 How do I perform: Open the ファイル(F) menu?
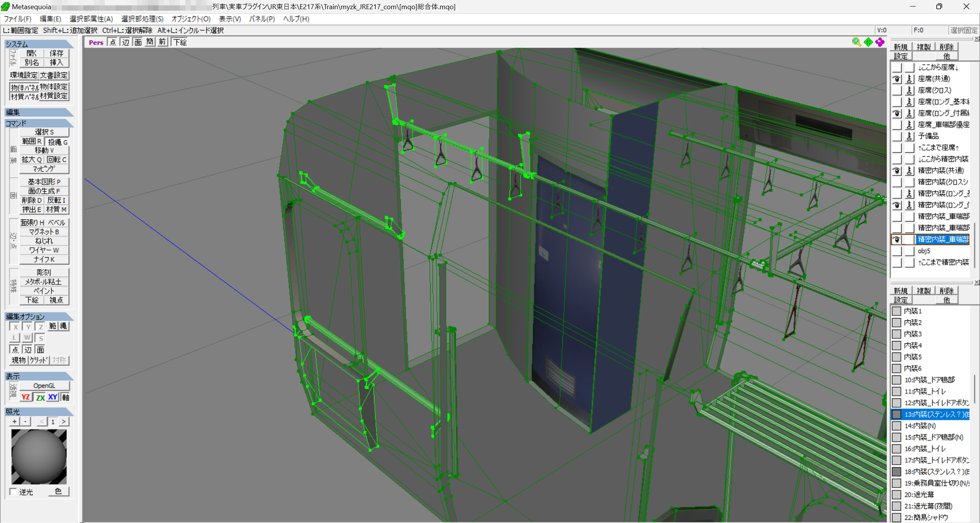pyautogui.click(x=18, y=19)
